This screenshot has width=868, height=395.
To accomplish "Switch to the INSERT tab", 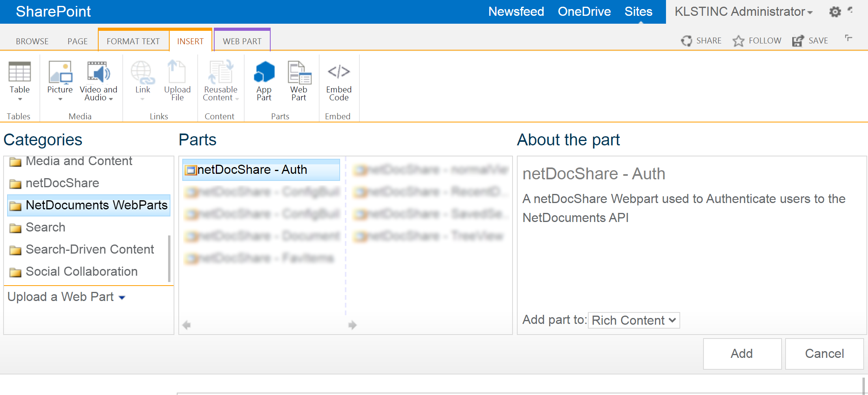I will pos(190,41).
